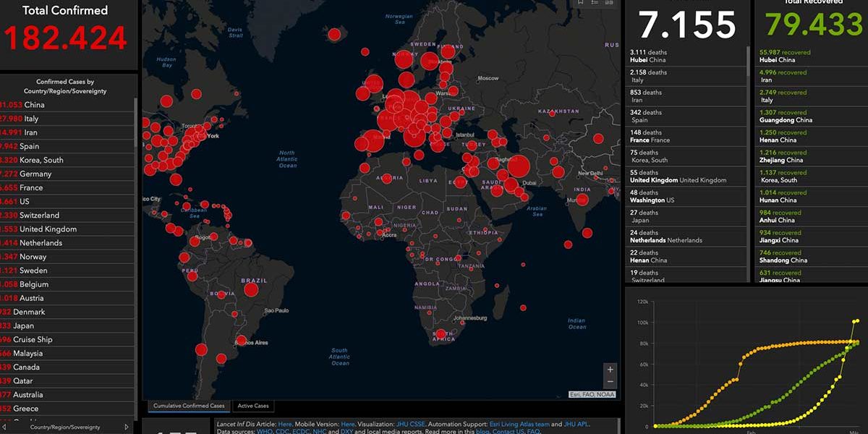
Task: Open Esri Living Atlas team link
Action: (x=520, y=424)
